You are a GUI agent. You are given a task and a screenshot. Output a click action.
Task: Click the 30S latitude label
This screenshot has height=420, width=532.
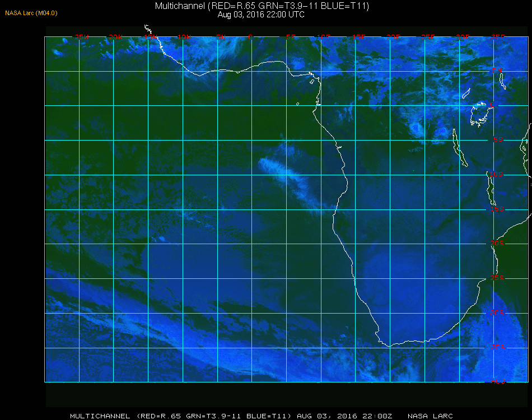(497, 312)
